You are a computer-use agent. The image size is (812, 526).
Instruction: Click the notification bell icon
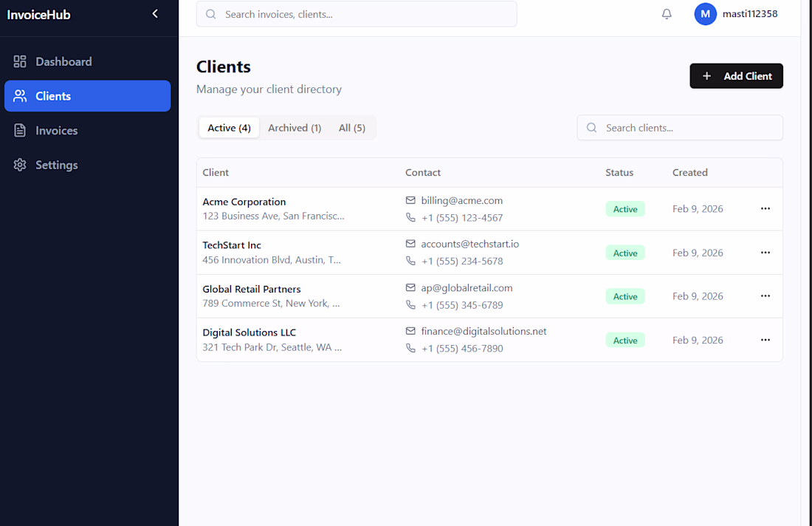click(667, 14)
